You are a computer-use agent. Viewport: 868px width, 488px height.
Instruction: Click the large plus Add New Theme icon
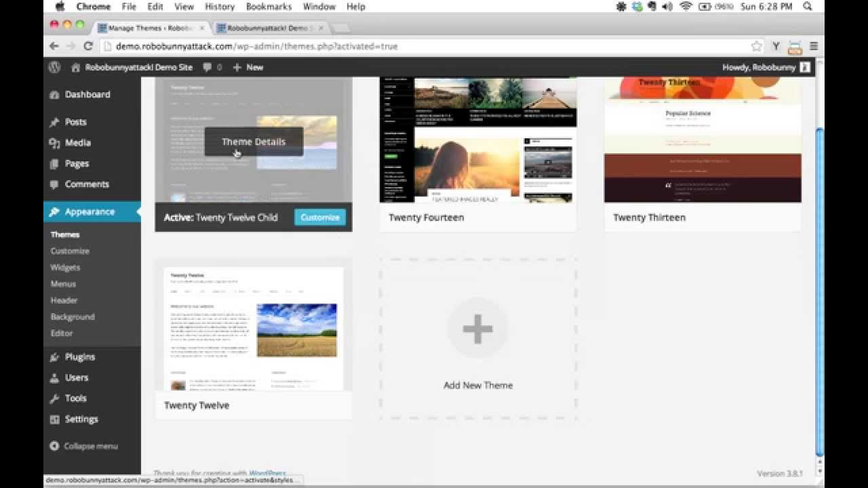(x=477, y=329)
